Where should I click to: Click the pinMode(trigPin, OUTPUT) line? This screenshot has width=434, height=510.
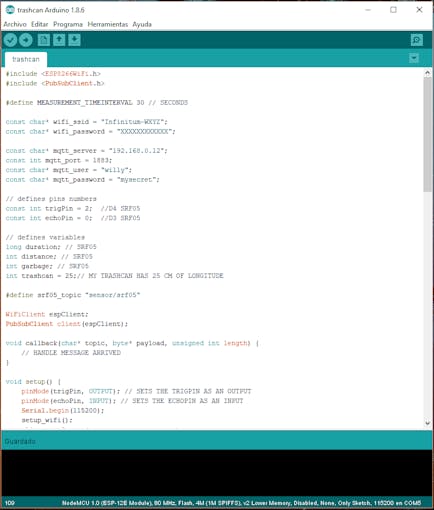click(136, 391)
